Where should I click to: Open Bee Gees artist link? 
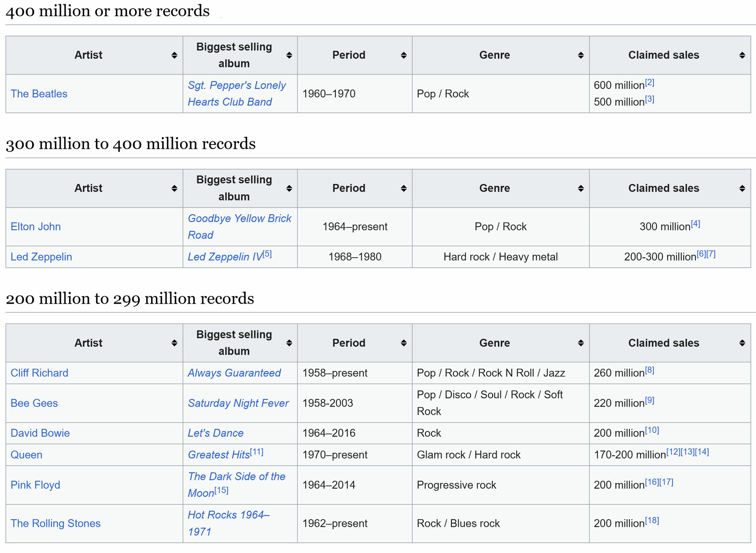[x=34, y=403]
